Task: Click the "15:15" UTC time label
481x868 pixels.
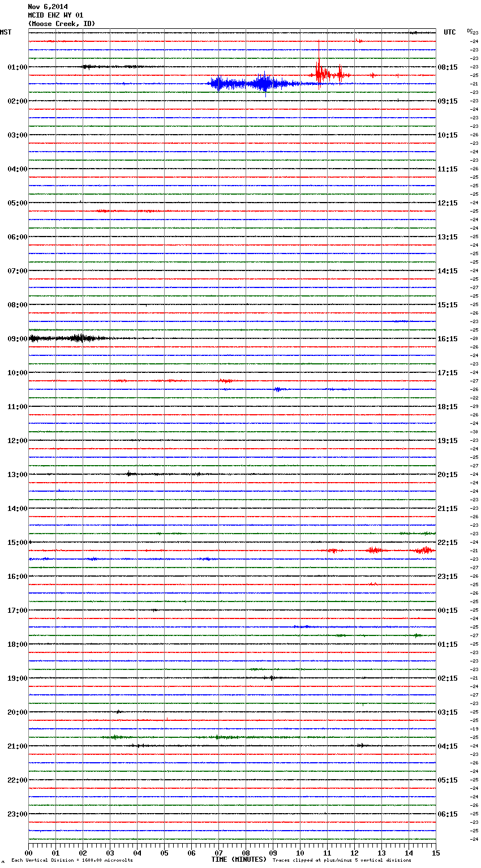Action: point(448,304)
